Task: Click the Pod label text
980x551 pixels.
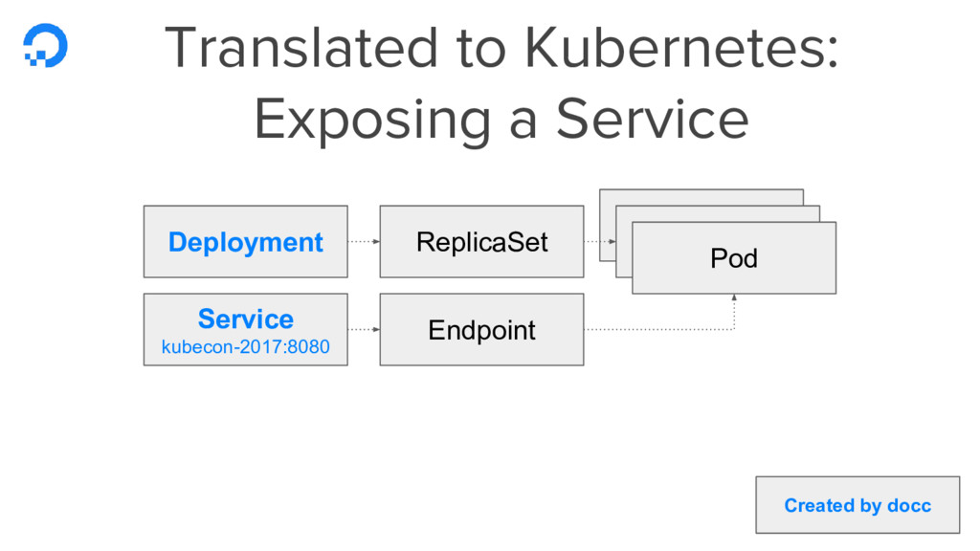Action: pyautogui.click(x=734, y=258)
